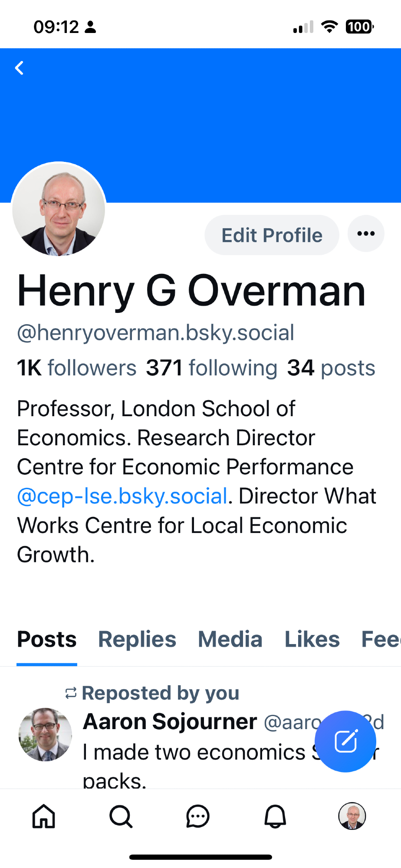Open the three-dot more options menu

tap(366, 234)
